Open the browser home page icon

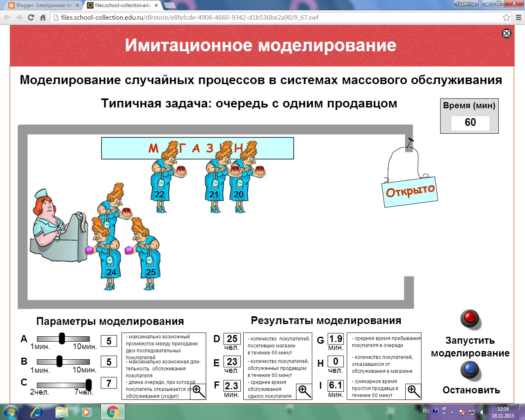[x=44, y=17]
